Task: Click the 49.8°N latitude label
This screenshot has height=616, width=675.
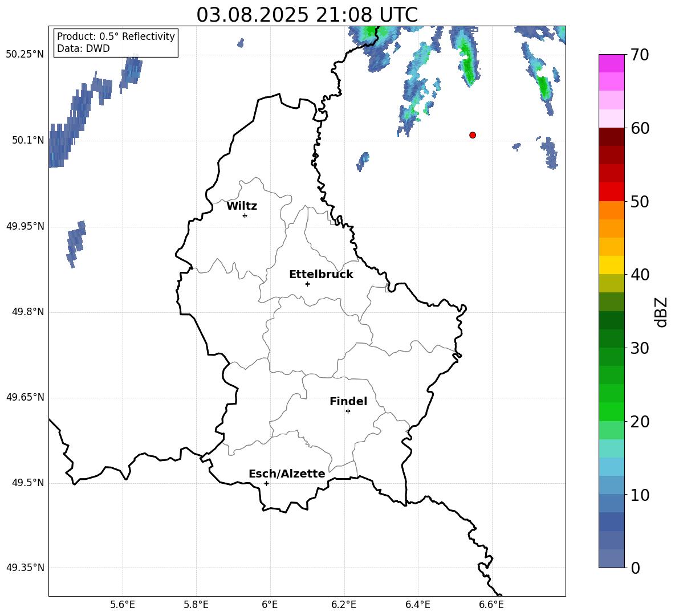Action: pyautogui.click(x=28, y=312)
